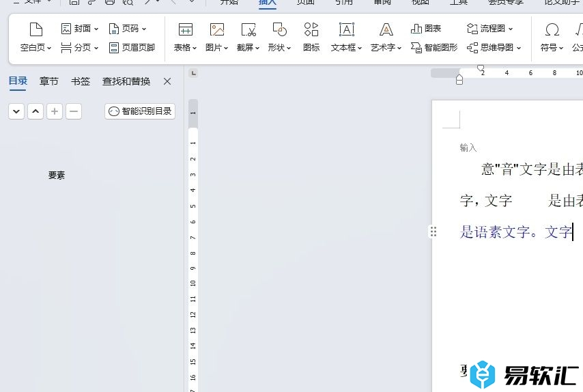Image resolution: width=583 pixels, height=392 pixels.
Task: Click the text line starting 字，文字
Action: [522, 201]
